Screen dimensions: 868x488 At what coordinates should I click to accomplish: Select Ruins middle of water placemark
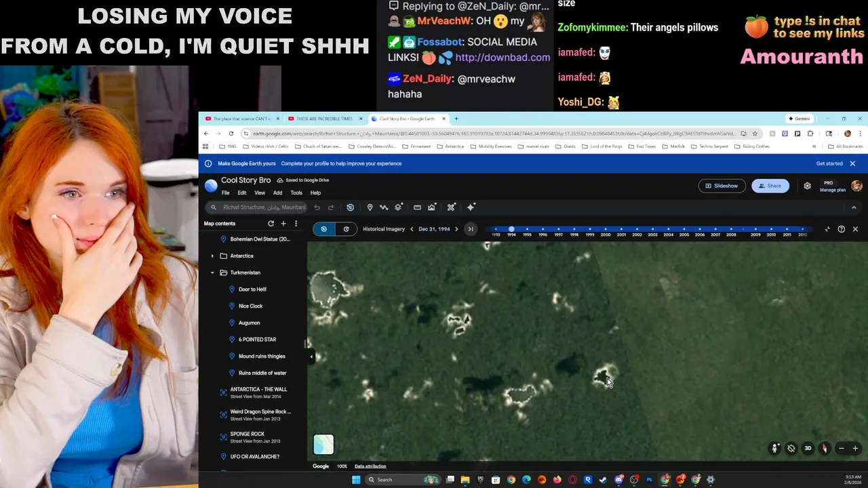click(262, 373)
